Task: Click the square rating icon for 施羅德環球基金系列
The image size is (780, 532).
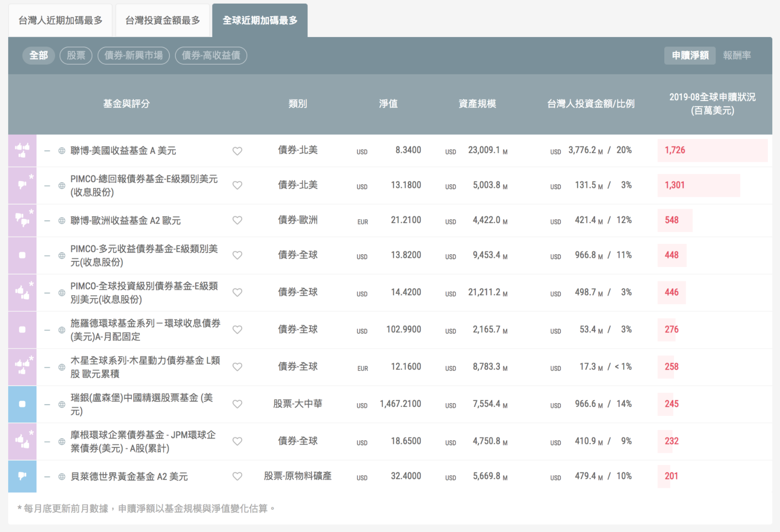Action: [22, 330]
